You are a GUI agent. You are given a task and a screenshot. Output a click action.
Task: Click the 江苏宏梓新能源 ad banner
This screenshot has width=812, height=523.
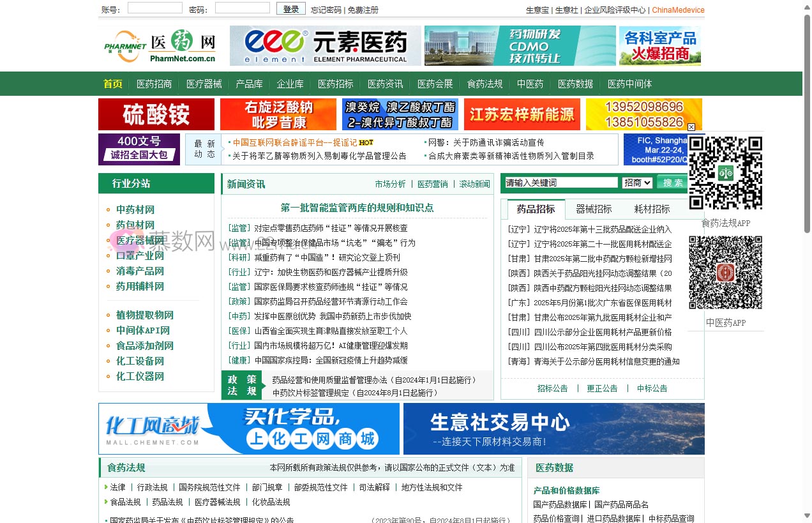(x=522, y=114)
